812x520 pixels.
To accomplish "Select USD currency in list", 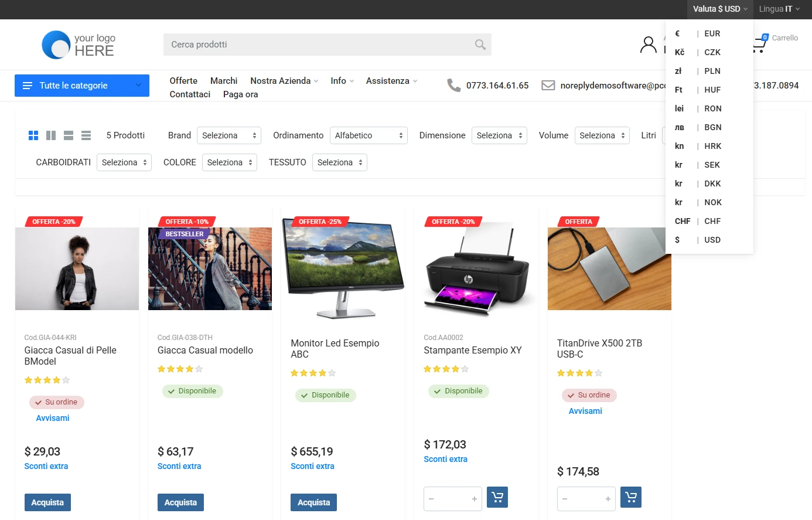I will tap(709, 240).
